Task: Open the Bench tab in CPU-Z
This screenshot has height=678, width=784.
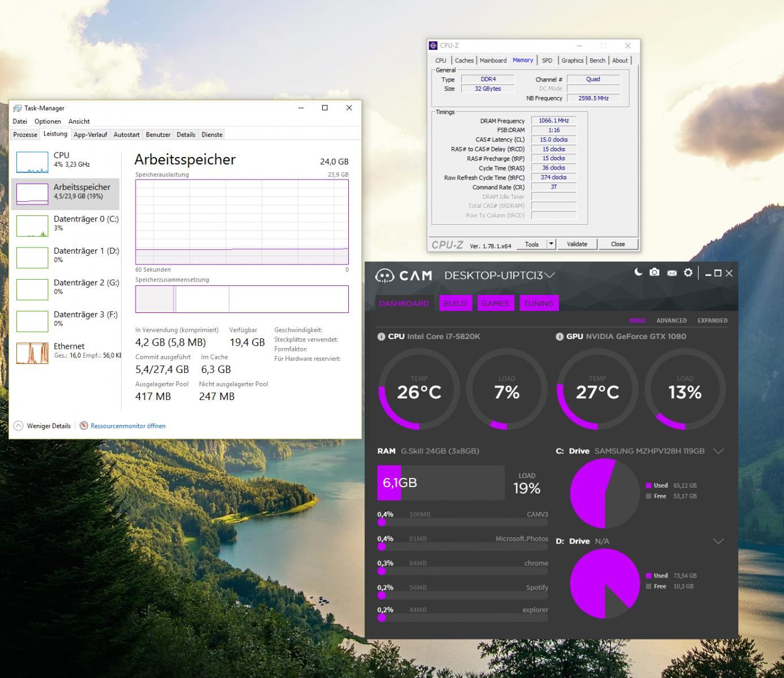Action: (x=597, y=60)
